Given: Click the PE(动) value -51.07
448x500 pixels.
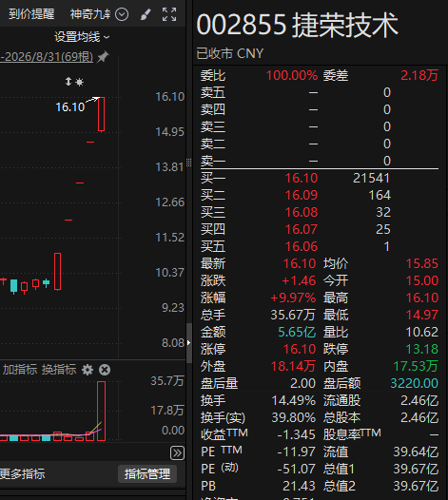Looking at the screenshot, I should click(296, 469).
